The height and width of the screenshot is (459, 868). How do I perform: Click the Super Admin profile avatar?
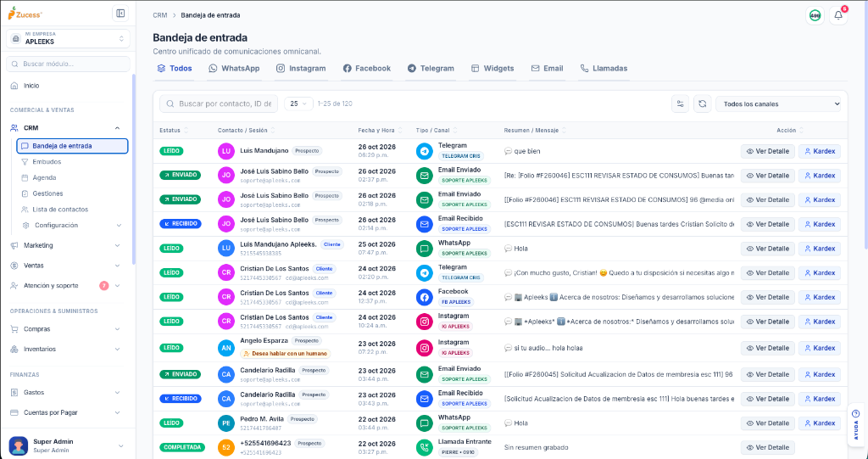click(x=19, y=445)
